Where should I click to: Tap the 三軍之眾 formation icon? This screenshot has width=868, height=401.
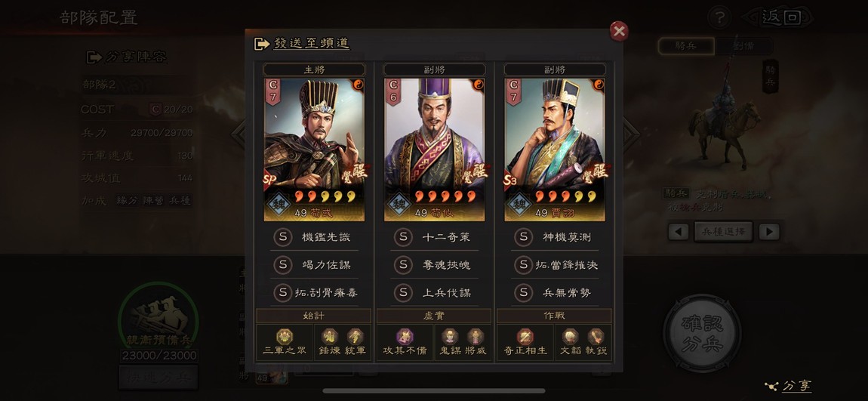point(285,337)
